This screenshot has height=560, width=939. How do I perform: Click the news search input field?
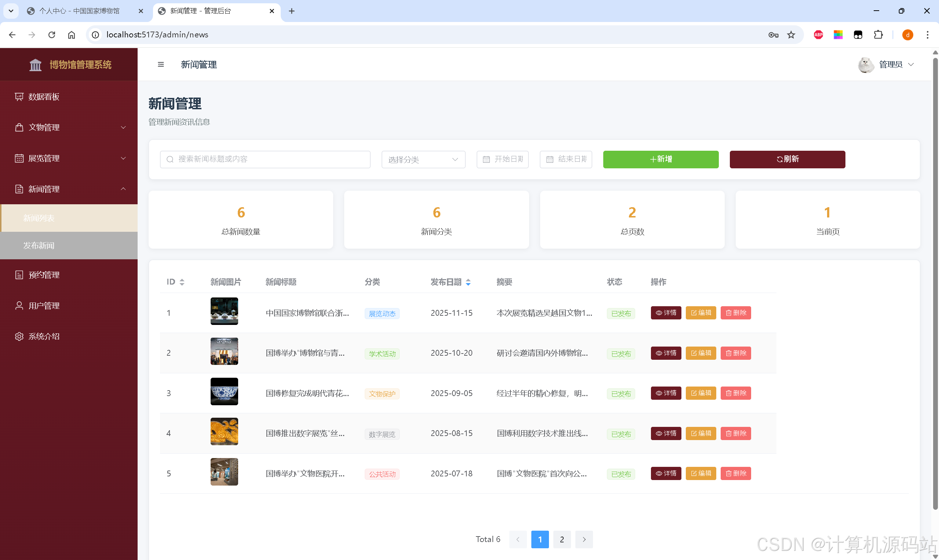[265, 159]
